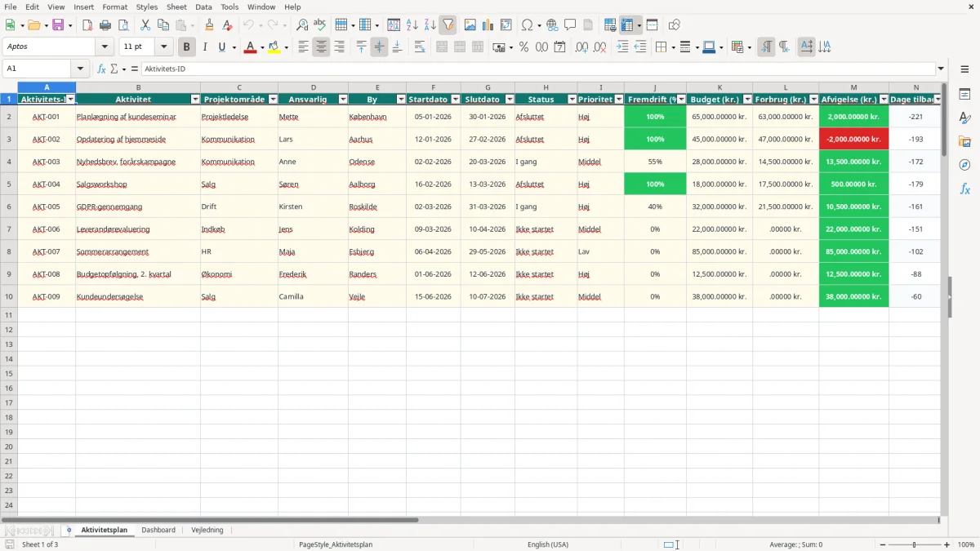Insert Chart using toolbar icon
Viewport: 980px width, 551px height.
[488, 25]
